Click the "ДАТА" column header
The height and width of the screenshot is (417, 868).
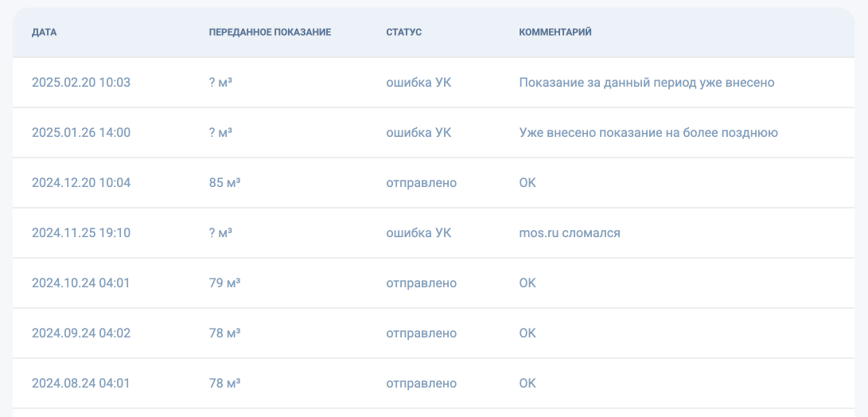(x=45, y=33)
